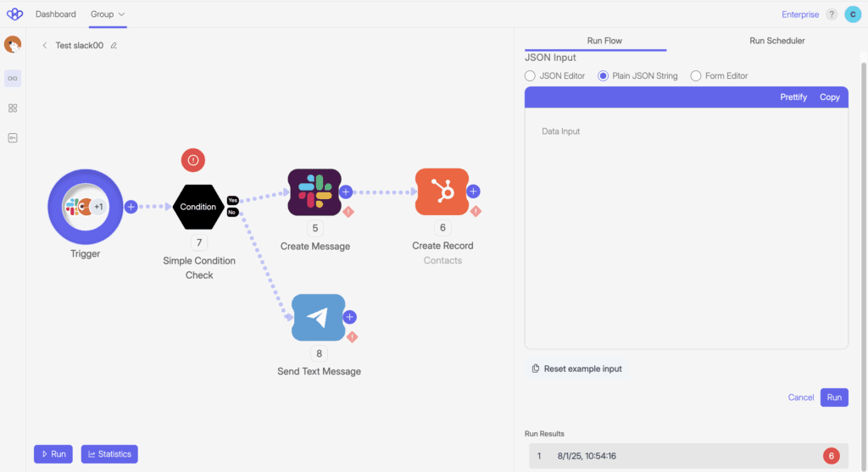Expand the Group dropdown menu
The height and width of the screenshot is (472, 868).
click(x=108, y=14)
